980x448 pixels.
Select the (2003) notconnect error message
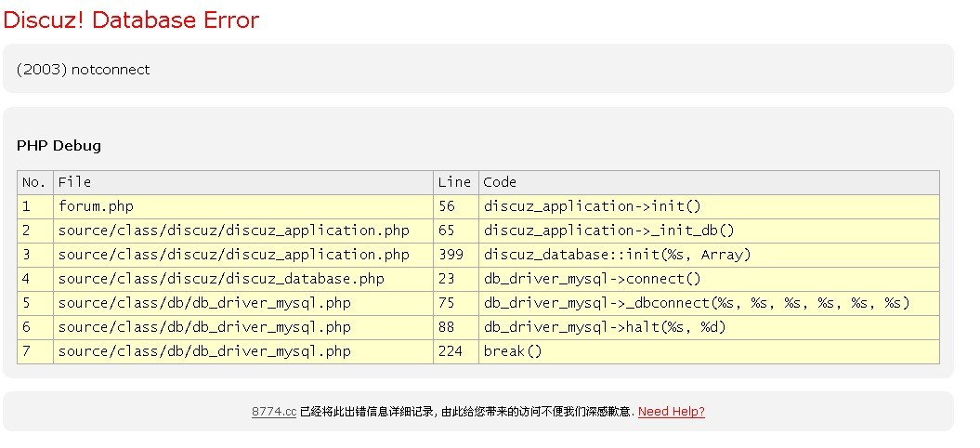pos(83,70)
